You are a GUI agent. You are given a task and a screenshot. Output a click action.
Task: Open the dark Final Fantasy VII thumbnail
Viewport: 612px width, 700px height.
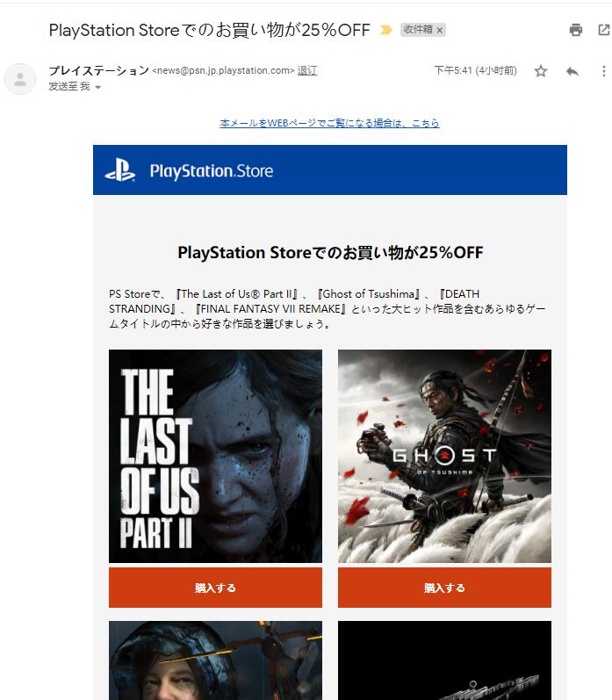444,660
